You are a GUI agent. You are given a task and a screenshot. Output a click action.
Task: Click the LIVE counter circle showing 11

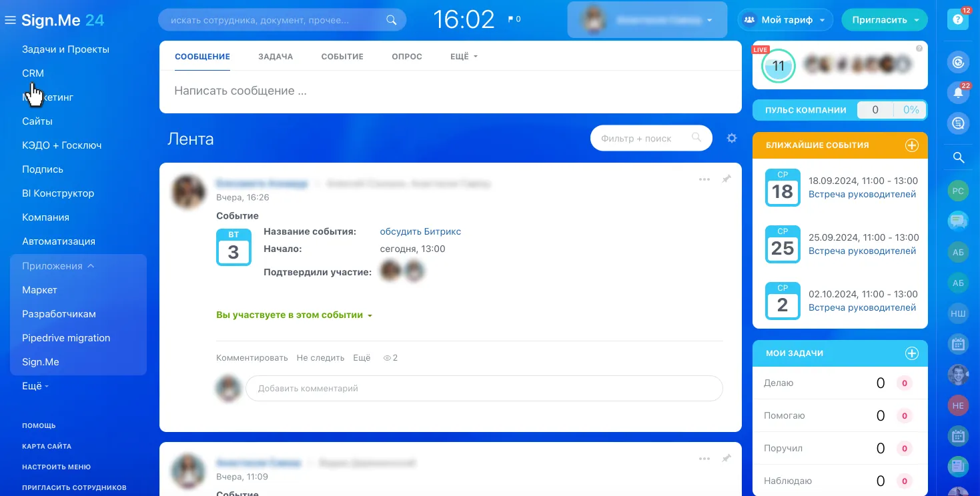coord(779,66)
